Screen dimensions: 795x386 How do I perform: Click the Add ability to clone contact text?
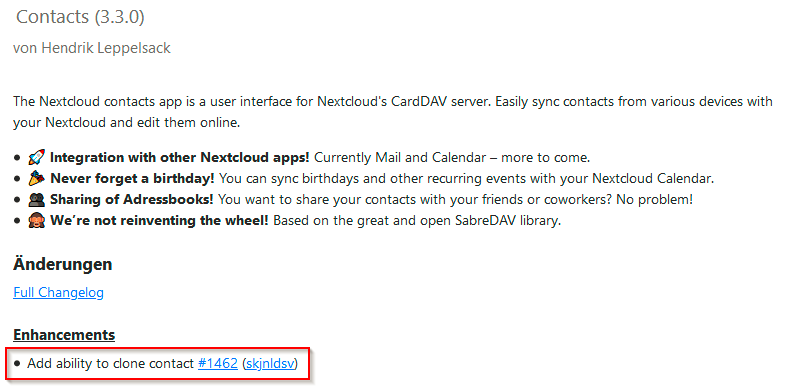pyautogui.click(x=111, y=364)
